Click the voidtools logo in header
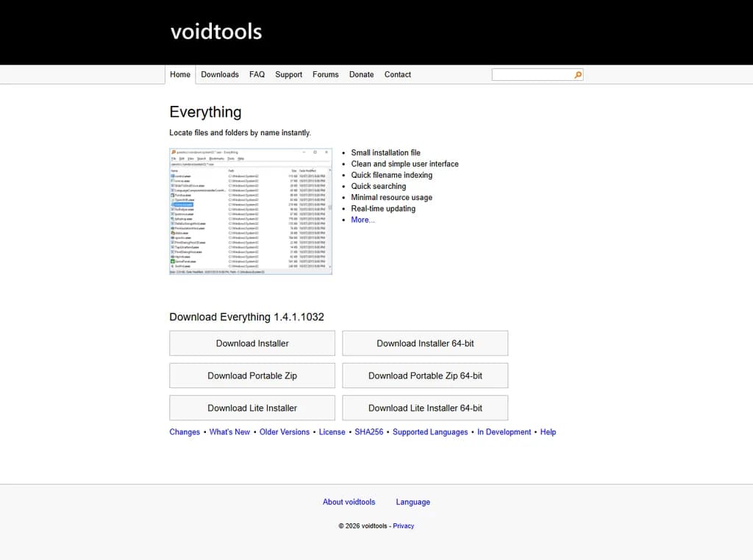The image size is (753, 560). [x=216, y=32]
